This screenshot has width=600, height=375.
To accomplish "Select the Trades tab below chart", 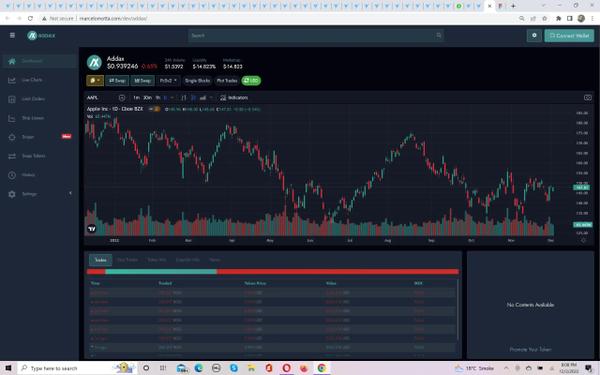I will [x=101, y=260].
